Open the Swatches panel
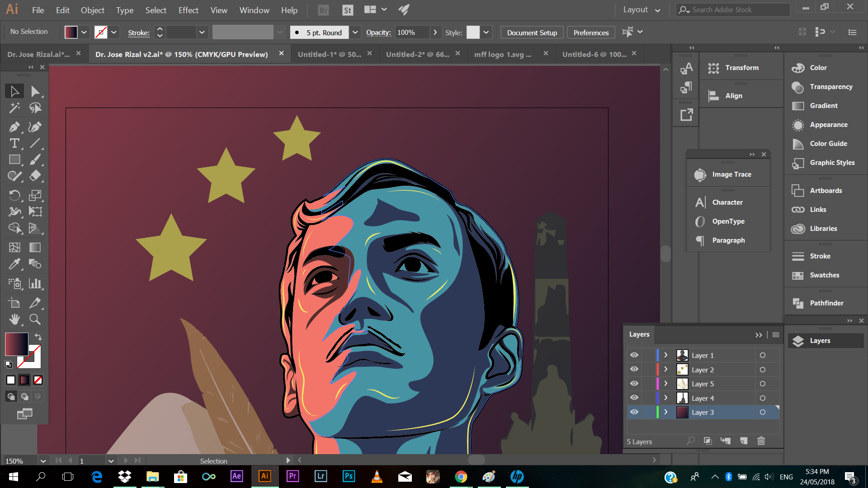The height and width of the screenshot is (488, 868). pyautogui.click(x=826, y=275)
